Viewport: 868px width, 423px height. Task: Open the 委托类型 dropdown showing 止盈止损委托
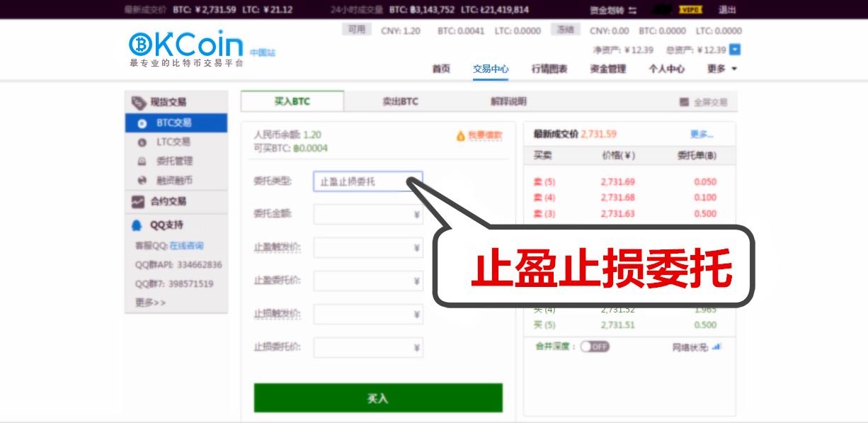[x=367, y=181]
